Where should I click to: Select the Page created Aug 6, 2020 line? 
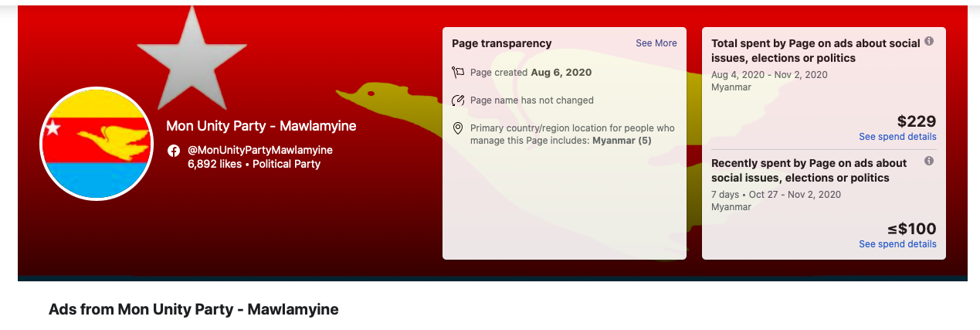click(531, 73)
